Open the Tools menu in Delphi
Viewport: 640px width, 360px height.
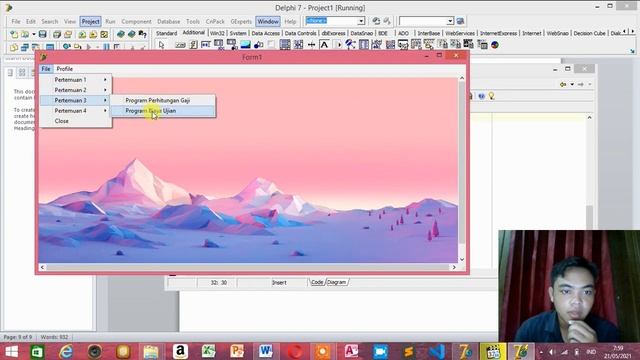(x=193, y=21)
